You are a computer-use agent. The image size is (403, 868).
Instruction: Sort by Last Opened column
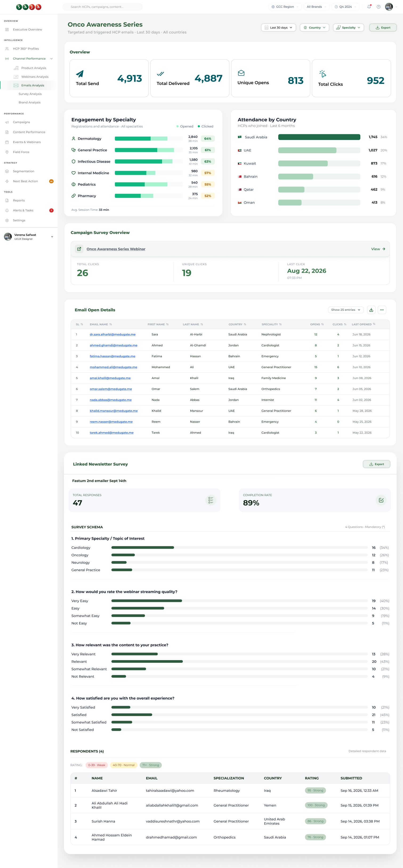(x=374, y=324)
